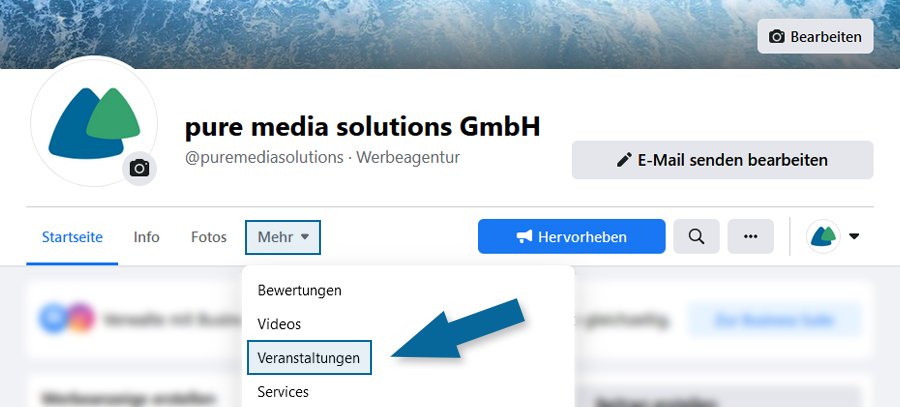Select Videos in the dropdown list
The width and height of the screenshot is (900, 407).
[x=280, y=324]
